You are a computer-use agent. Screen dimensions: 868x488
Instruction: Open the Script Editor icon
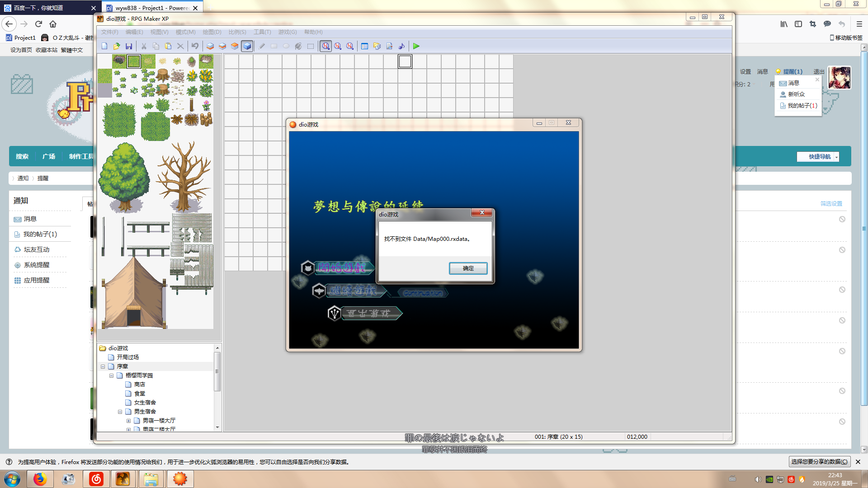coord(389,46)
